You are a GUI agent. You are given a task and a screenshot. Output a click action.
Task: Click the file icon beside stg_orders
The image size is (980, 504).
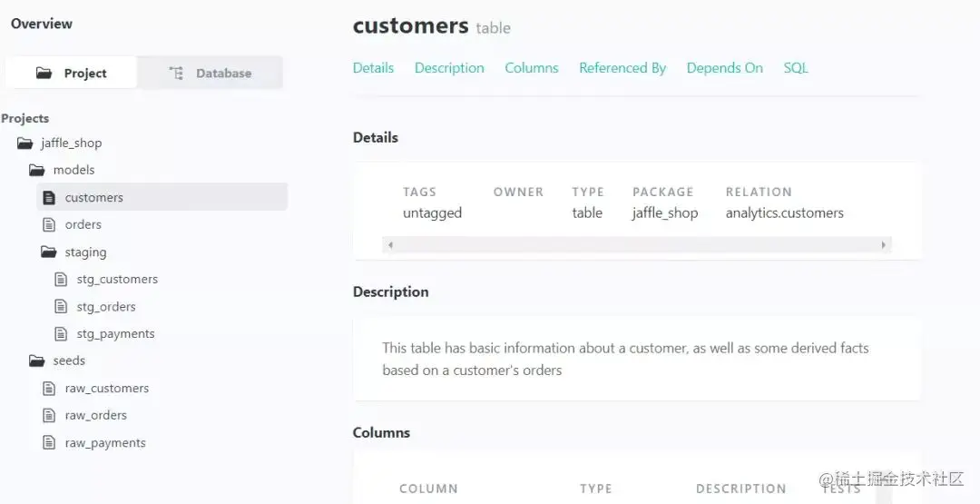pos(61,306)
